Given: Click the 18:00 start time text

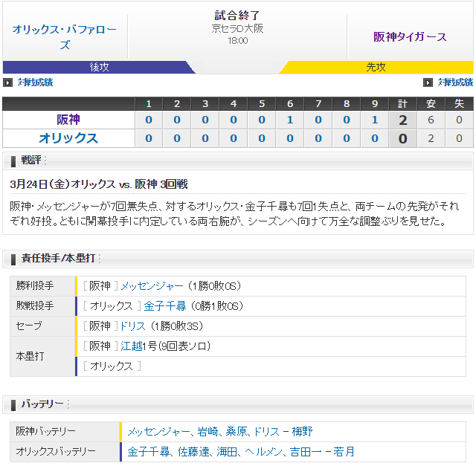Looking at the screenshot, I should coord(238,41).
